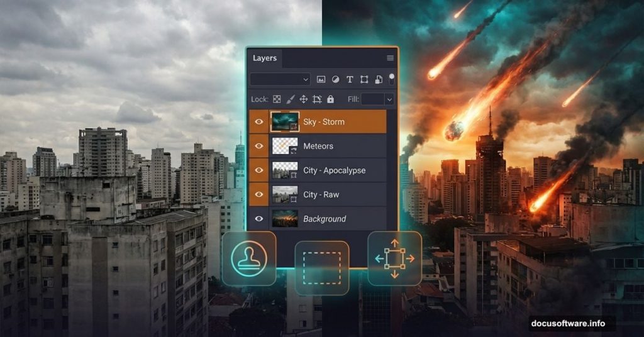Hide the Meteors layer

[x=258, y=146]
